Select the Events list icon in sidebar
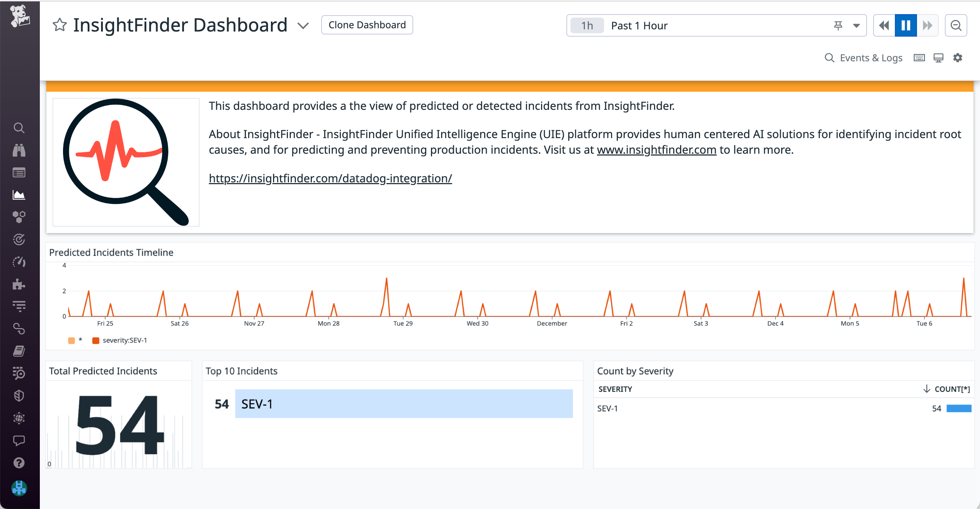This screenshot has height=509, width=980. click(x=19, y=173)
